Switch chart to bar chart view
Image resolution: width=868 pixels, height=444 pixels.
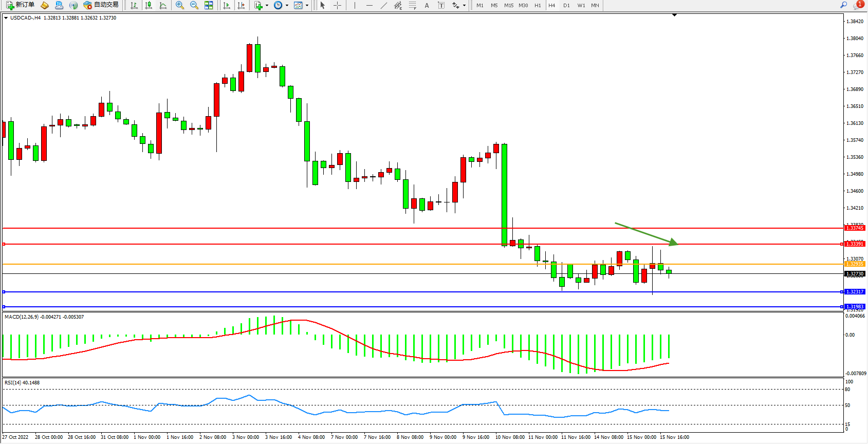pos(134,5)
